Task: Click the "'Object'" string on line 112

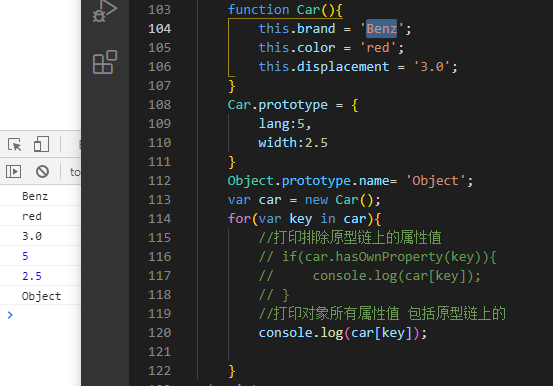Action: pyautogui.click(x=436, y=181)
